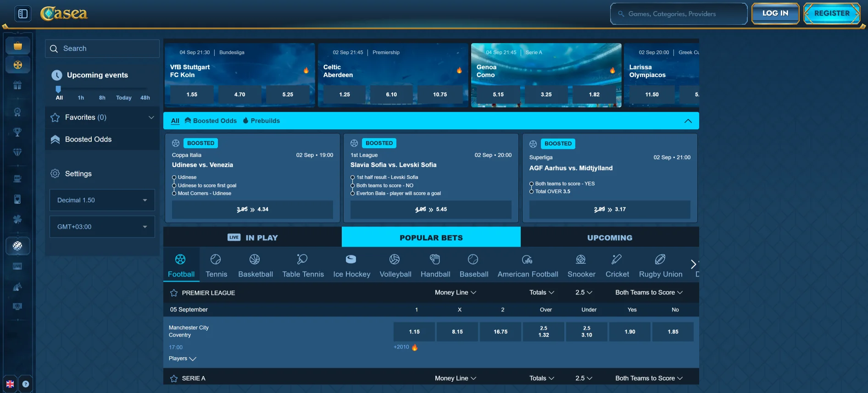868x393 pixels.
Task: Open Premier League 2.5 line dropdown
Action: [584, 293]
